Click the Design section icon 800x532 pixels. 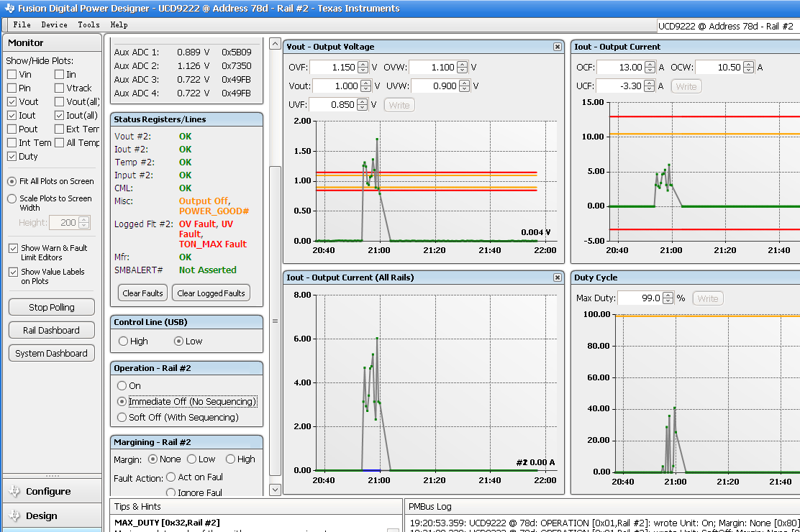coord(14,515)
